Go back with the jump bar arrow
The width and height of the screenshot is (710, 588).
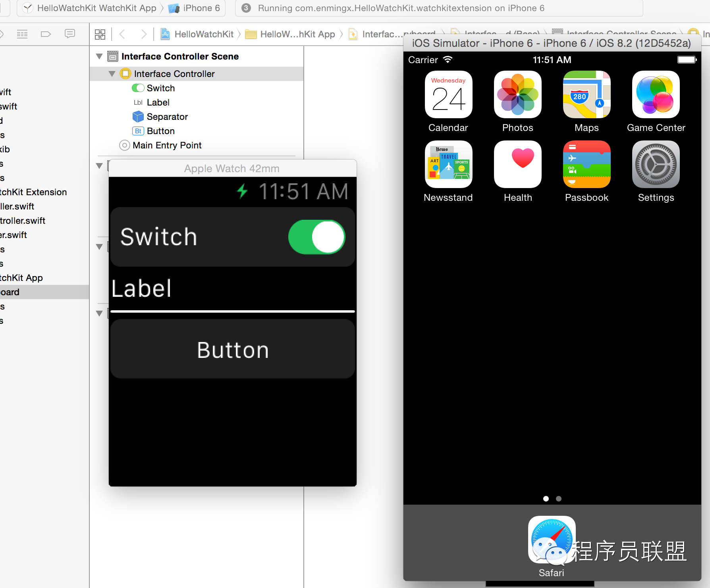[122, 35]
